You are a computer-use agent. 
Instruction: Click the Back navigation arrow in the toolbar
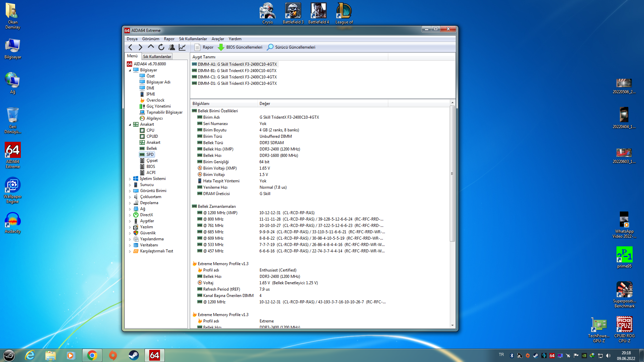pyautogui.click(x=130, y=47)
